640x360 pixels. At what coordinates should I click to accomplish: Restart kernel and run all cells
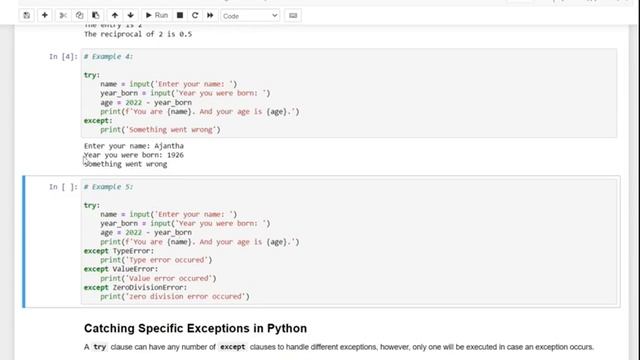210,16
